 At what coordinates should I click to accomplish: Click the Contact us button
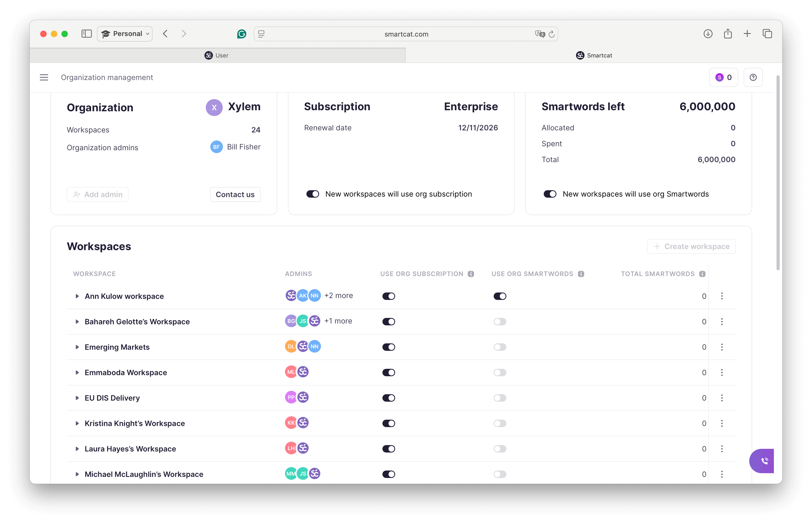coord(235,194)
